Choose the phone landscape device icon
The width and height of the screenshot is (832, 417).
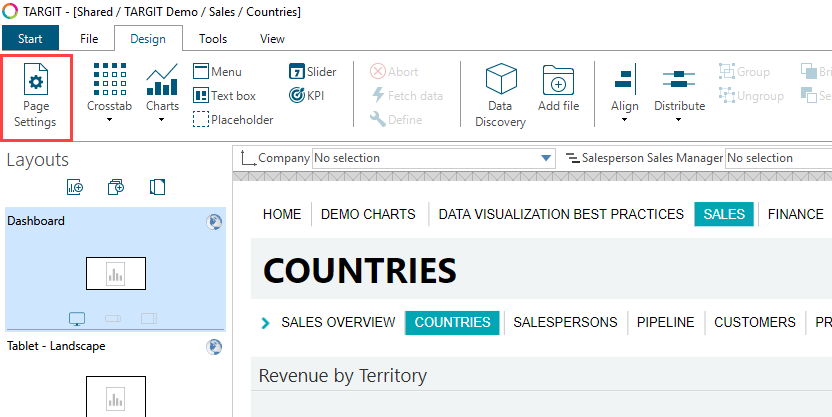point(113,319)
